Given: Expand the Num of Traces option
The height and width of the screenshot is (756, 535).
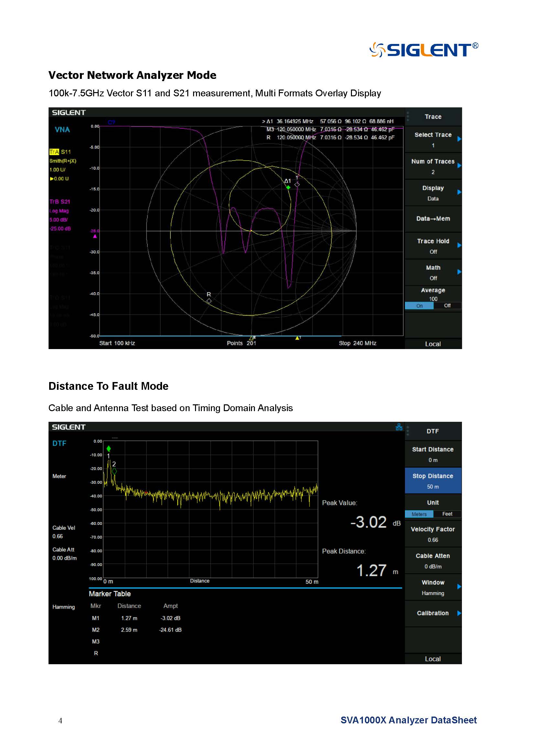Looking at the screenshot, I should [x=433, y=166].
